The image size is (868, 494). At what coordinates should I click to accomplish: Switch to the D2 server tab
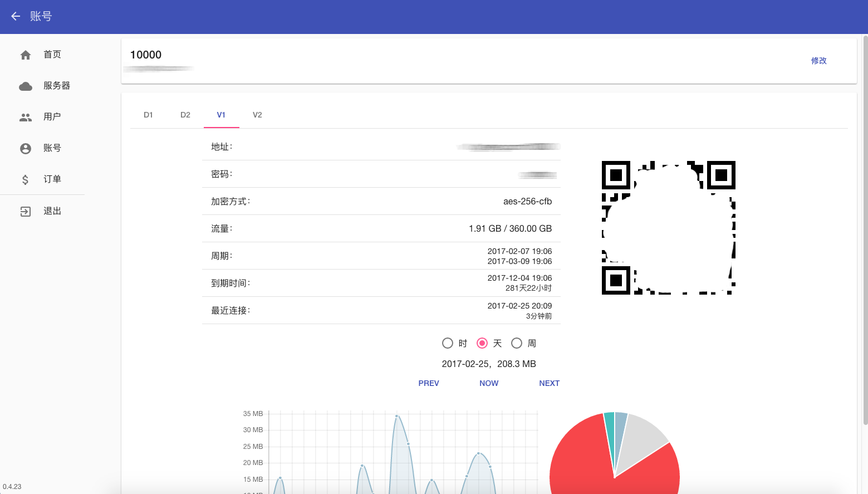(185, 115)
